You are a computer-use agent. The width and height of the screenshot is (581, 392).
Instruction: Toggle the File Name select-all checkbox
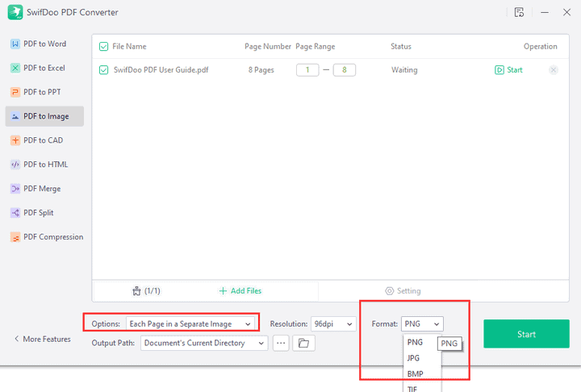coord(103,46)
